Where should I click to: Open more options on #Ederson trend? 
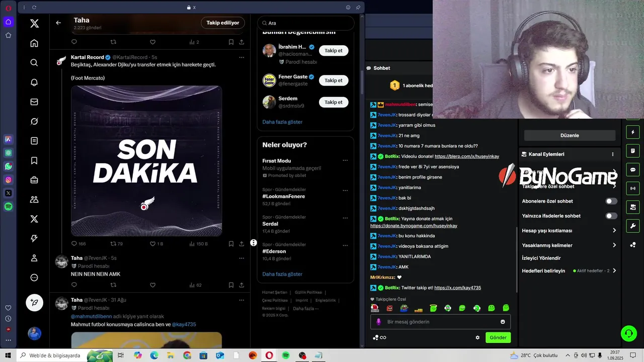tap(345, 246)
